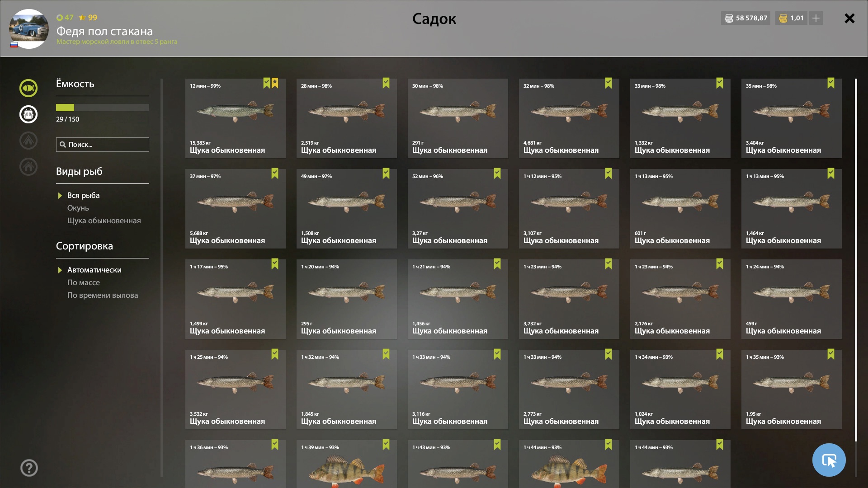Select the tent sidebar icon
Screen dimensions: 868x488
click(28, 141)
